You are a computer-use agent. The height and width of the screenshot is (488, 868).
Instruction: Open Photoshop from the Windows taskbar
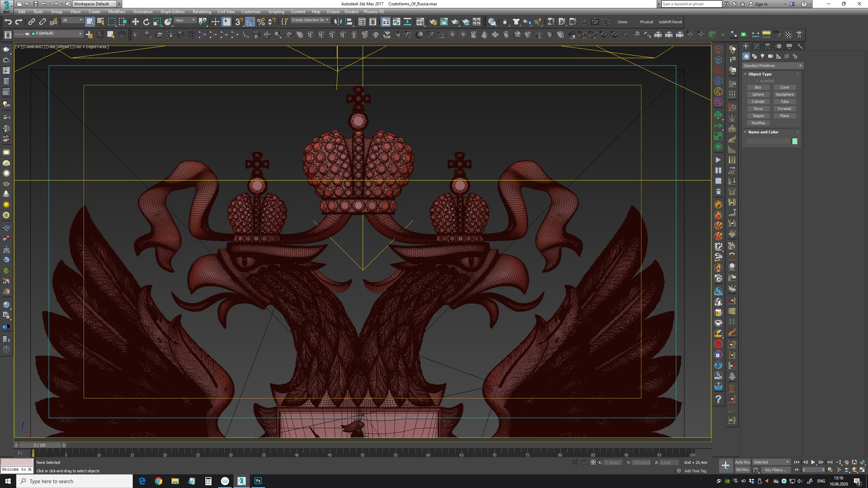pyautogui.click(x=258, y=481)
